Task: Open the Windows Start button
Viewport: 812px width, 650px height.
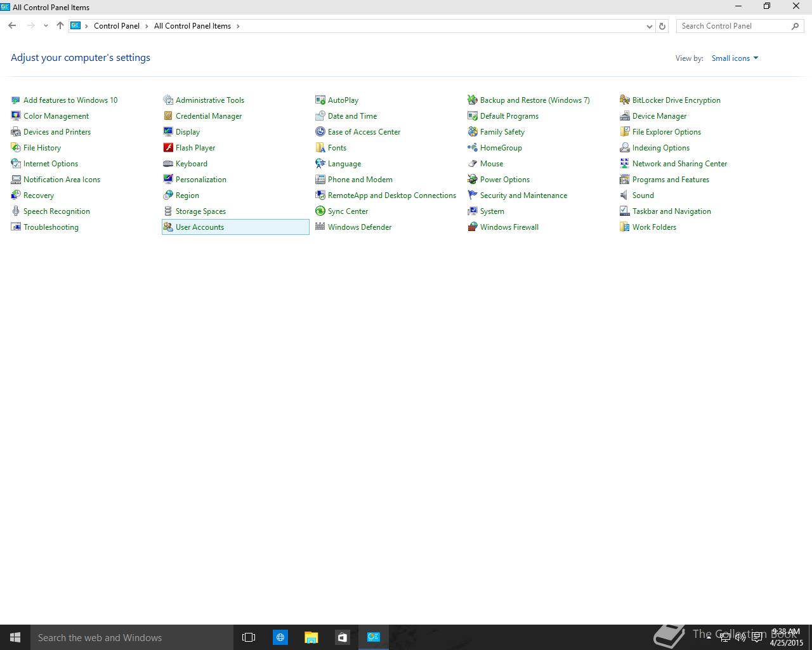Action: 15,637
